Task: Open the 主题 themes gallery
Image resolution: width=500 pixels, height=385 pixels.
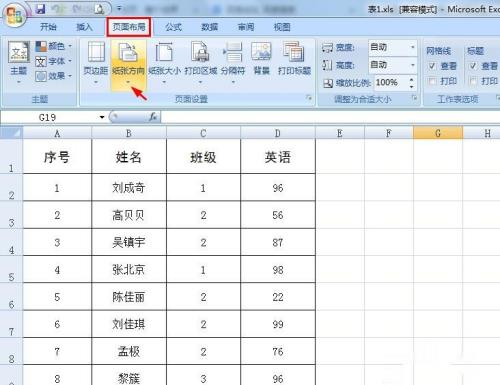Action: [x=19, y=63]
